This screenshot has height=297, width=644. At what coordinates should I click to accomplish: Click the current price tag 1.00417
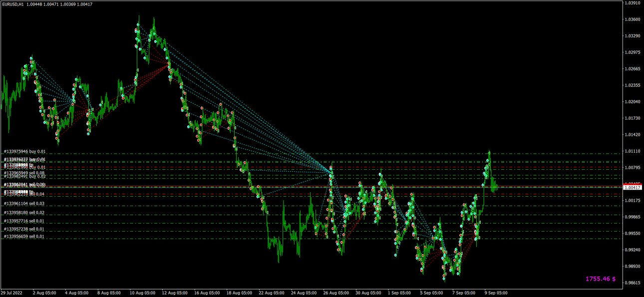coord(633,187)
